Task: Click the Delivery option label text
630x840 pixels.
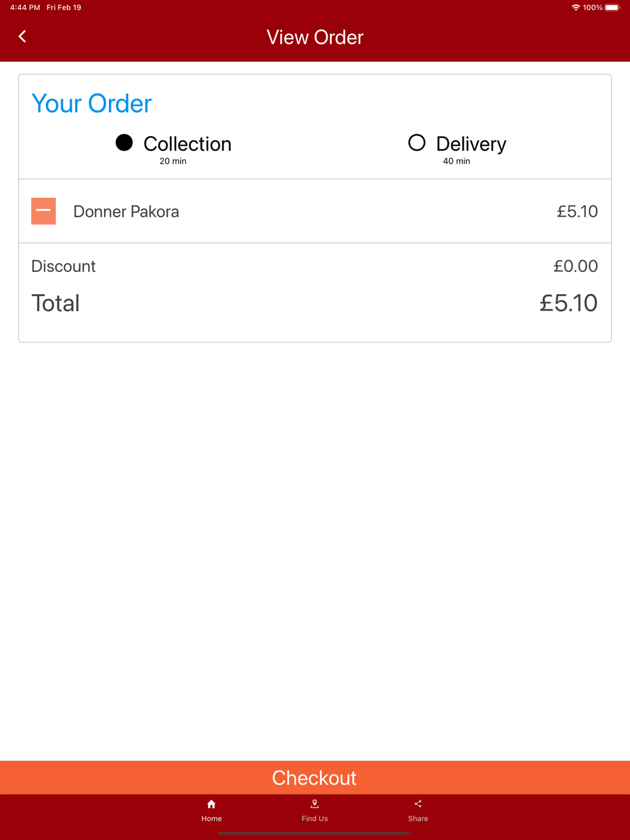Action: click(x=471, y=144)
